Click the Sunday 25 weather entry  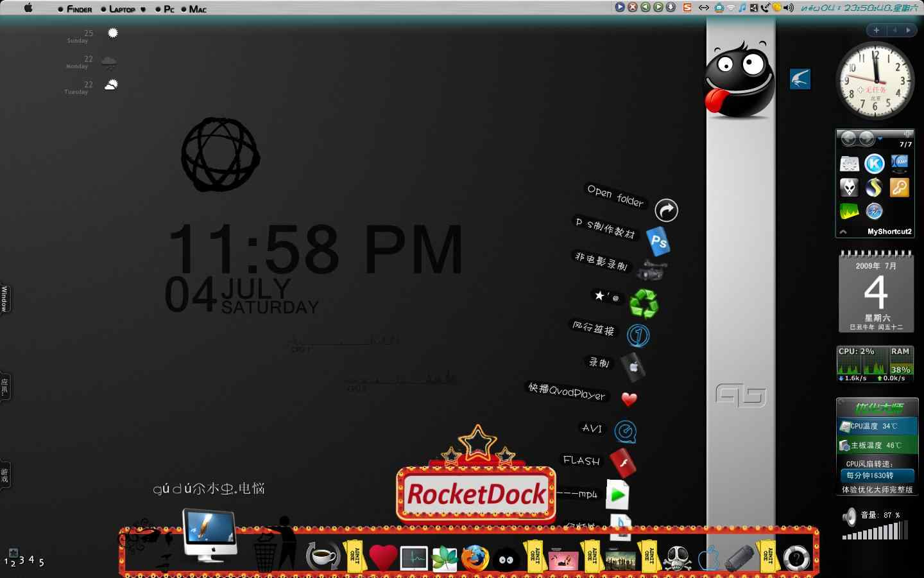(92, 35)
